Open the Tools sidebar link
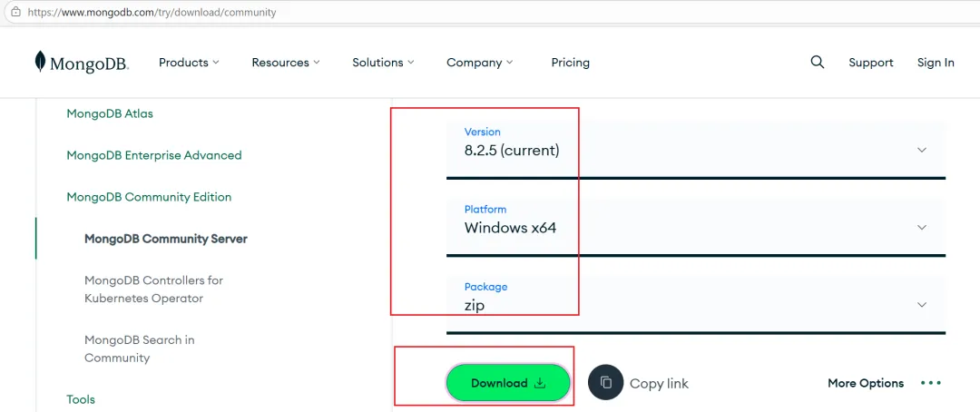The width and height of the screenshot is (980, 412). [81, 399]
